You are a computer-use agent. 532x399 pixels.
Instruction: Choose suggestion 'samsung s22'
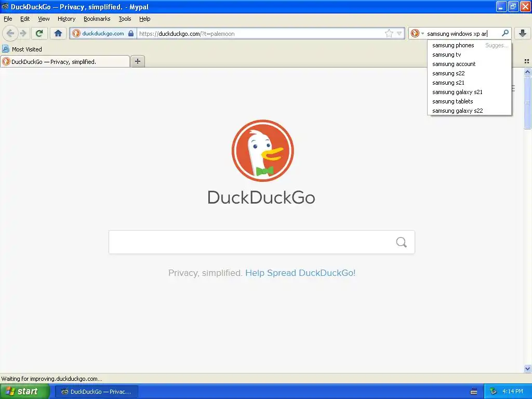point(469,73)
